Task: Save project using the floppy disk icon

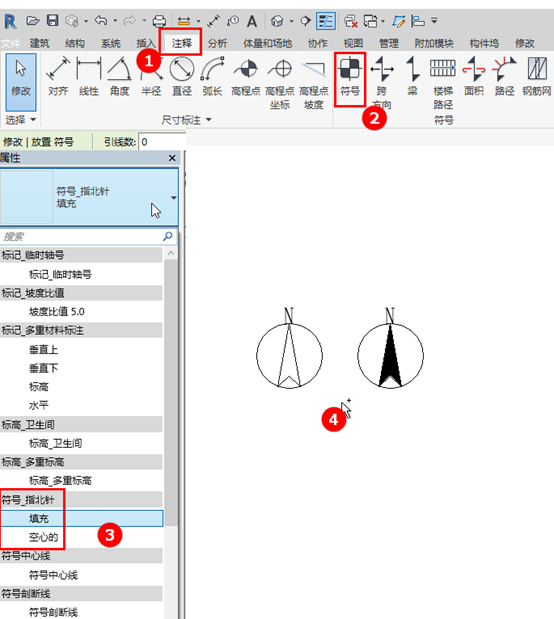Action: tap(53, 21)
